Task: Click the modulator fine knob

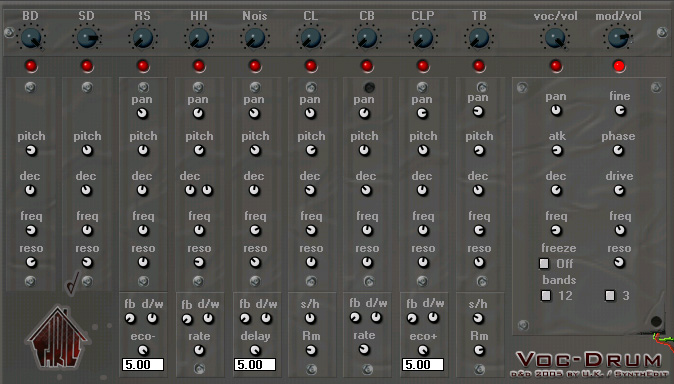Action: [x=619, y=111]
